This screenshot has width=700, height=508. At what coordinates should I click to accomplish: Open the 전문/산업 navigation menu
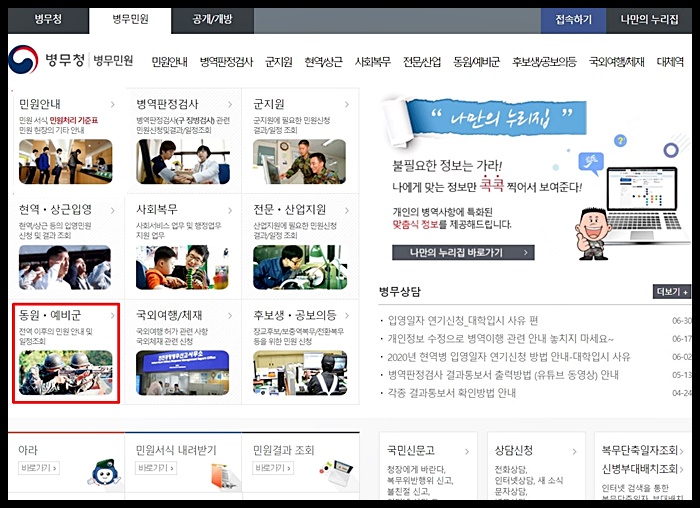[422, 62]
